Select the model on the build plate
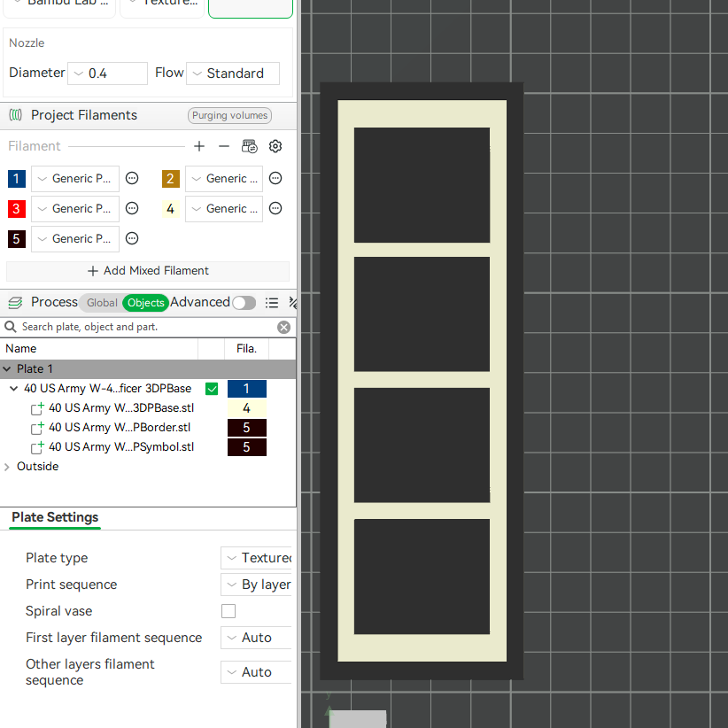The width and height of the screenshot is (728, 728). [x=422, y=381]
